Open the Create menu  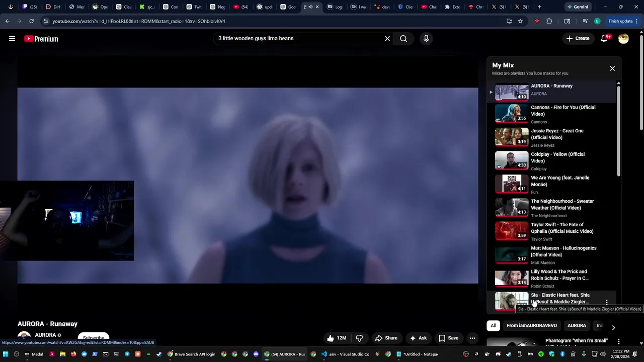(x=578, y=38)
